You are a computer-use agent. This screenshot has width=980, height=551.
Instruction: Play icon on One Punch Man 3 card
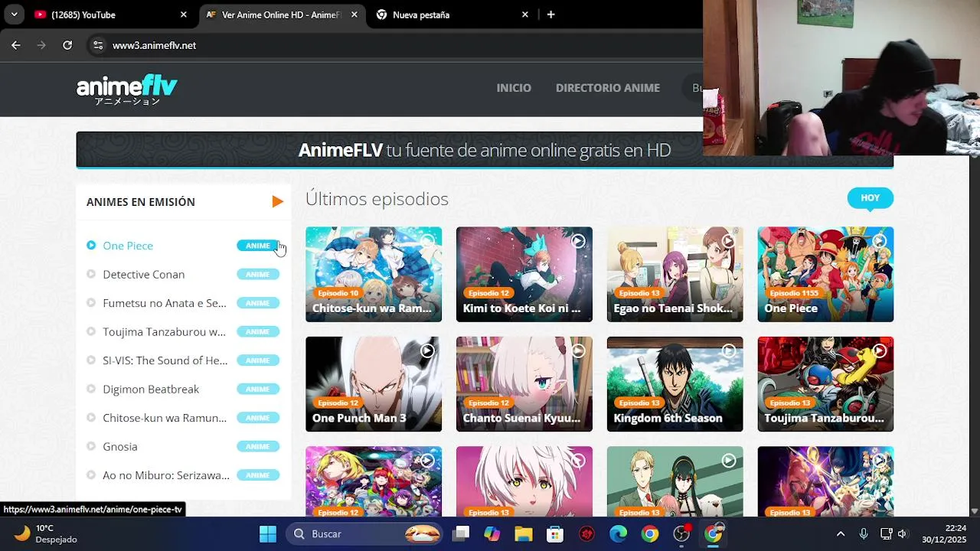tap(427, 350)
